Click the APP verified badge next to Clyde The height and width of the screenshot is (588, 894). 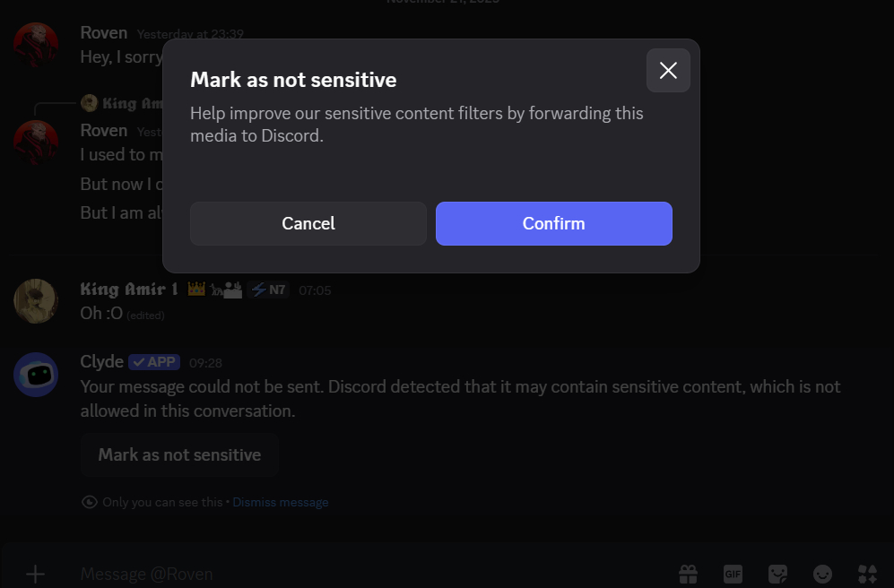click(154, 362)
